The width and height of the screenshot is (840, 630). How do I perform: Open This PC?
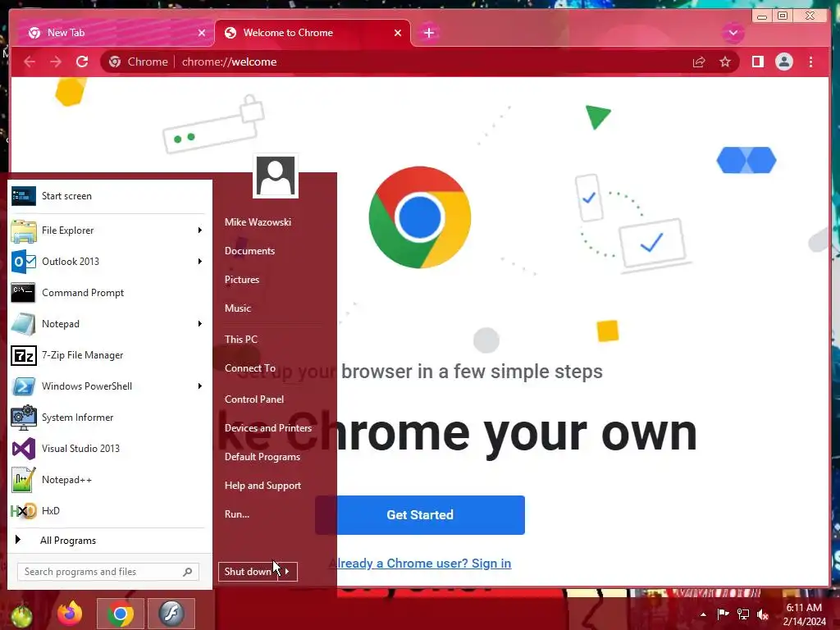point(241,339)
